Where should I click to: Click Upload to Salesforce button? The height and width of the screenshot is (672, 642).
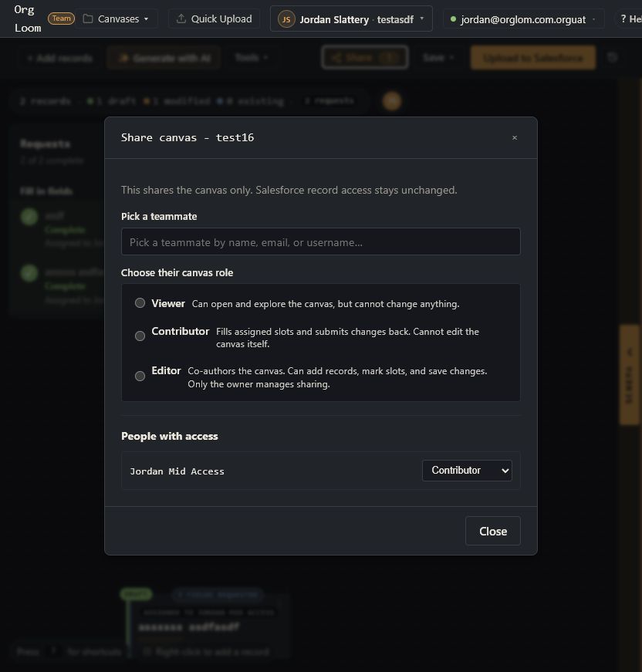coord(532,58)
